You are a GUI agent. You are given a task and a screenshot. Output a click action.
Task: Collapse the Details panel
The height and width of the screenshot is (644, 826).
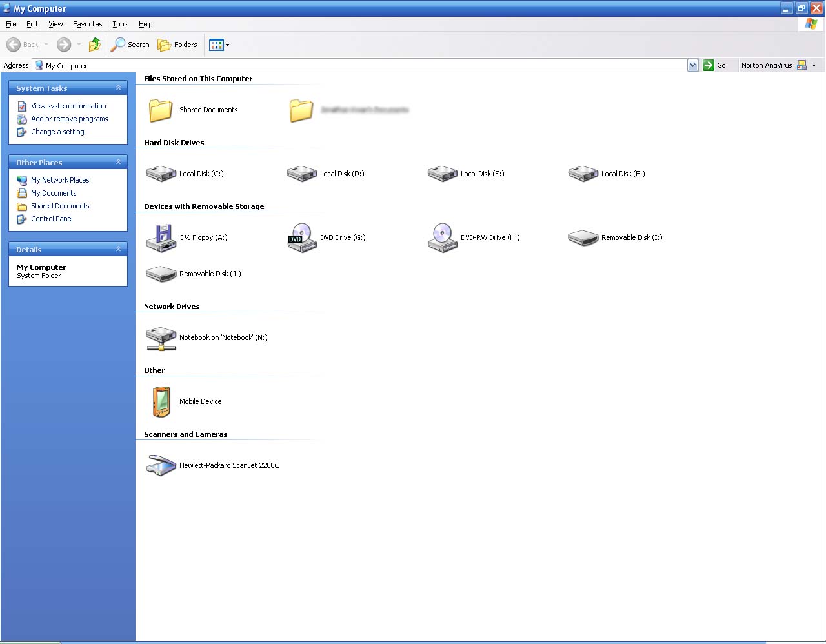click(118, 249)
